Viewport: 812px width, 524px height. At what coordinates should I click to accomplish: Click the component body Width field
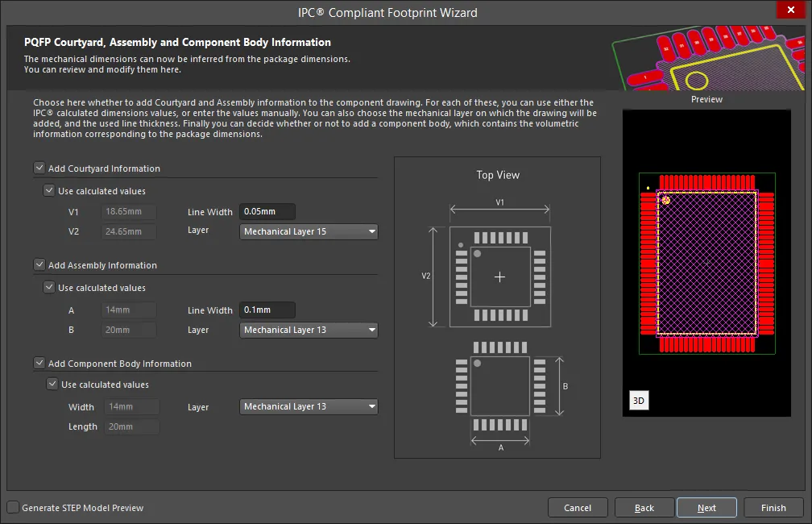click(x=131, y=407)
